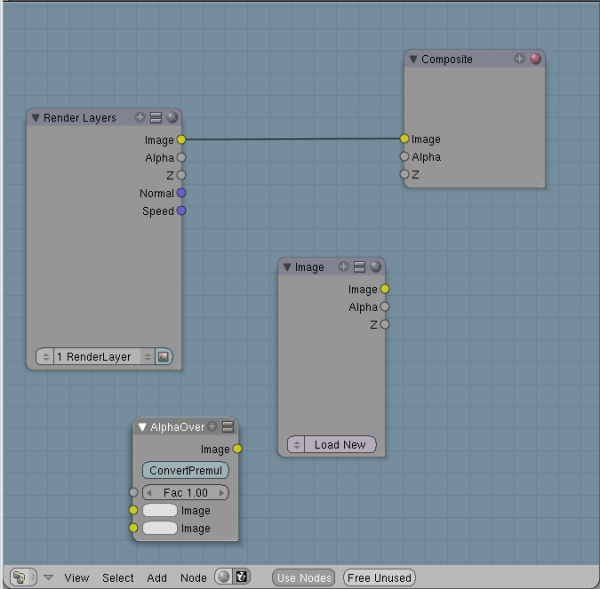The width and height of the screenshot is (600, 589).
Task: Select material nodes sphere icon in header
Action: pyautogui.click(x=224, y=576)
